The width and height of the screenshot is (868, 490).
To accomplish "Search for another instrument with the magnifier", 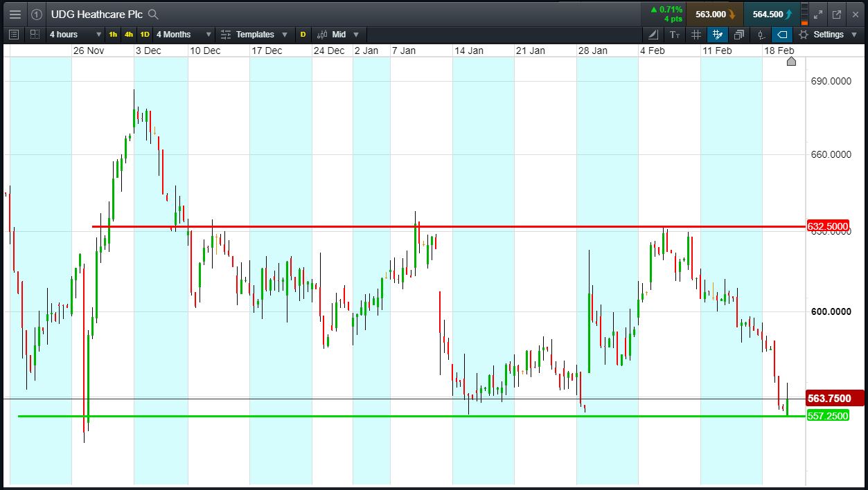I will pos(154,14).
